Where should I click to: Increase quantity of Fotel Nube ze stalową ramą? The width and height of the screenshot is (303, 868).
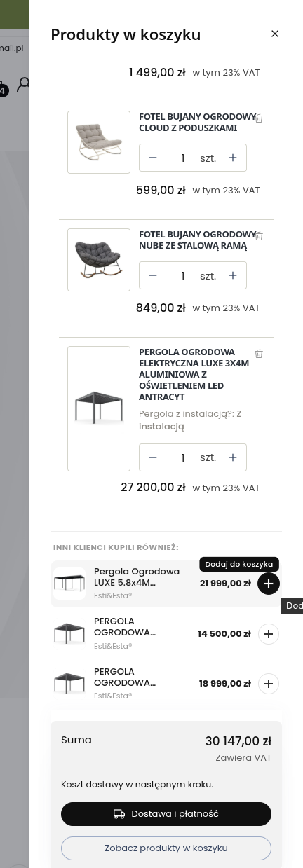pos(233,275)
